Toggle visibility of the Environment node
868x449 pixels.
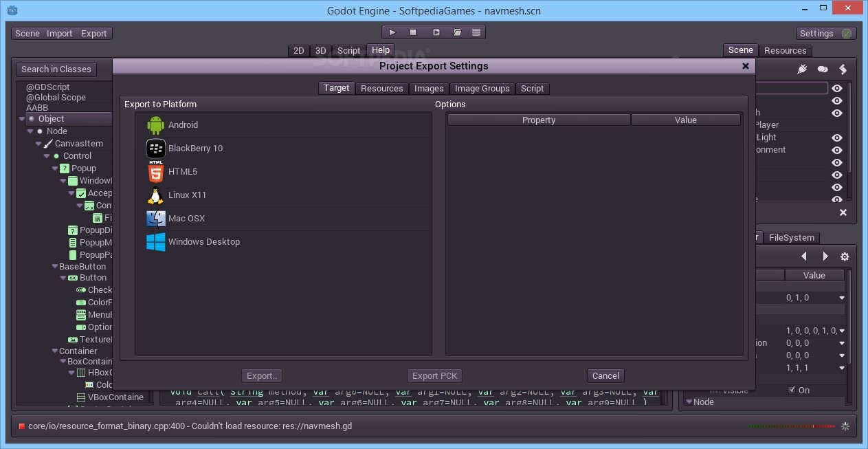836,150
